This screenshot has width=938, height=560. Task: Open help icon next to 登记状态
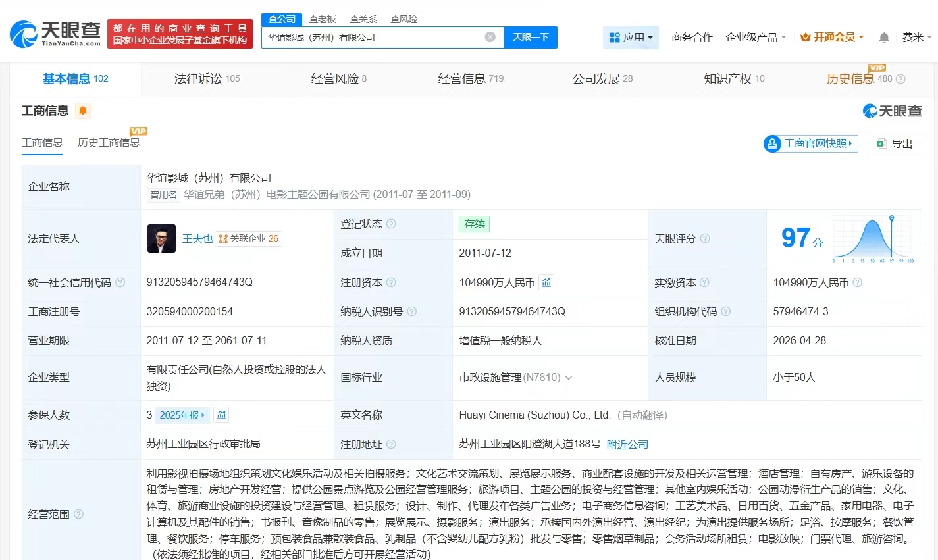(x=391, y=224)
